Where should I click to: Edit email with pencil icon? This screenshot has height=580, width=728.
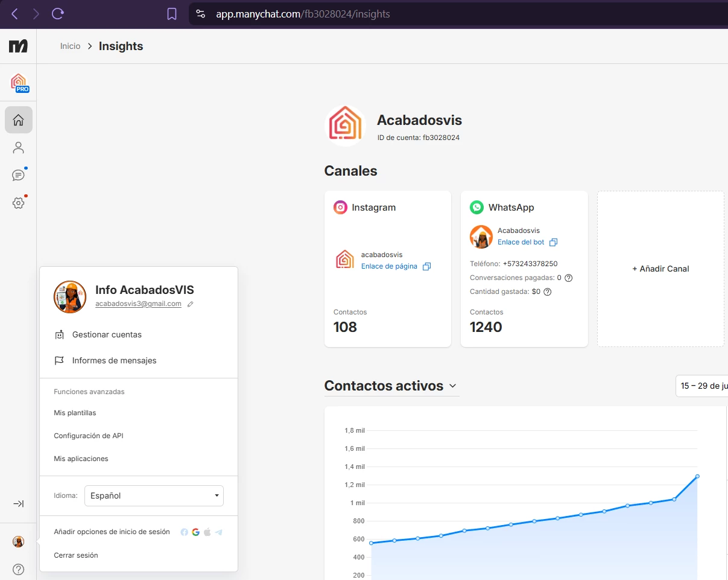(x=191, y=304)
